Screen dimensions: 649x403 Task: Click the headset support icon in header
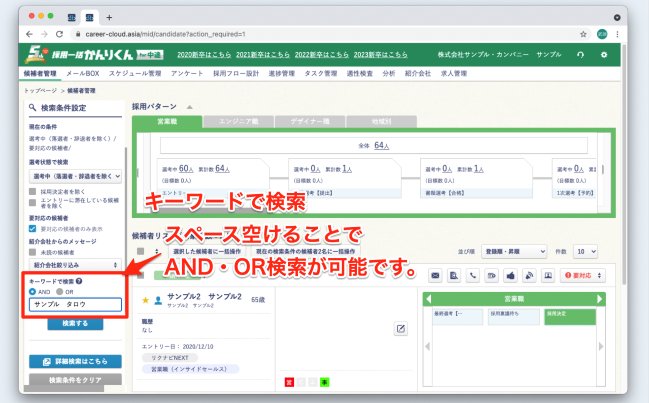[x=580, y=55]
